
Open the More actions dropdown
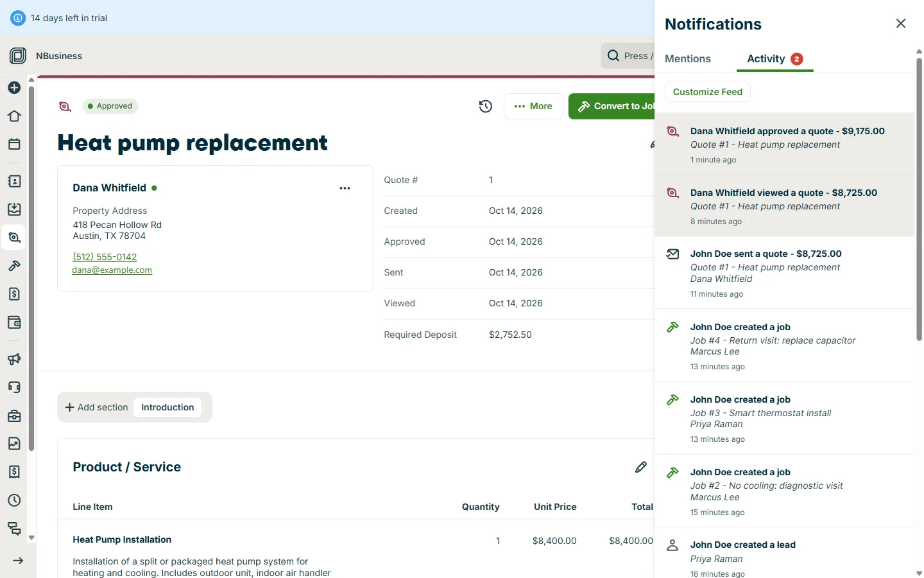(x=533, y=106)
